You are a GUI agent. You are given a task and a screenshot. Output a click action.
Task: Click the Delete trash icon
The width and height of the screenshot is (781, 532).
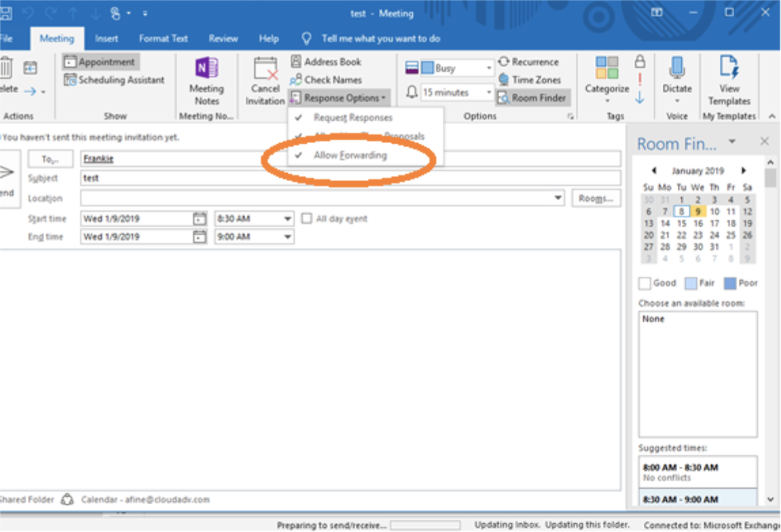(x=6, y=67)
